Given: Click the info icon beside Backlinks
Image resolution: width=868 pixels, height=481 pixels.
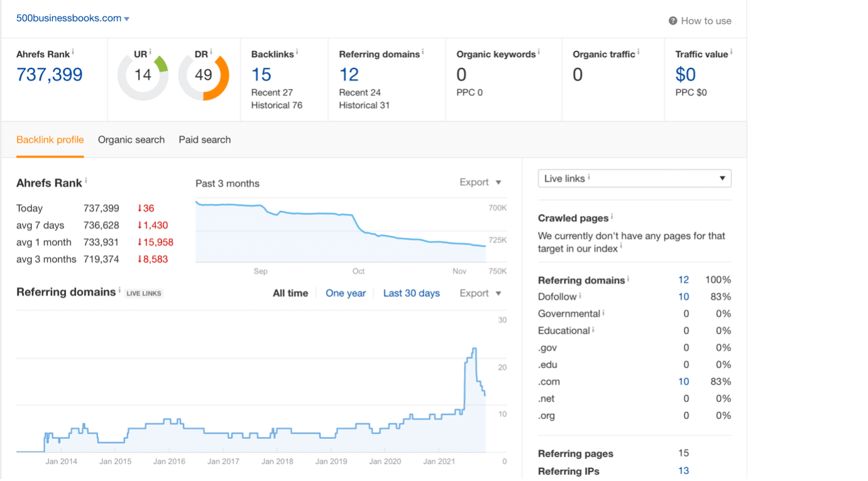Looking at the screenshot, I should point(297,52).
